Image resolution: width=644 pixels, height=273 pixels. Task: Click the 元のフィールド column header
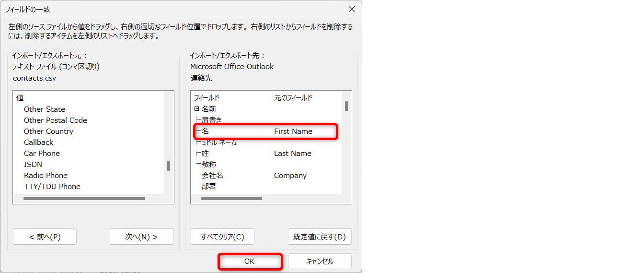[293, 98]
